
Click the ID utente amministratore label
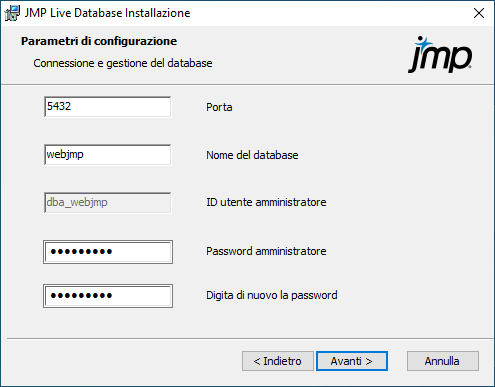pyautogui.click(x=266, y=202)
